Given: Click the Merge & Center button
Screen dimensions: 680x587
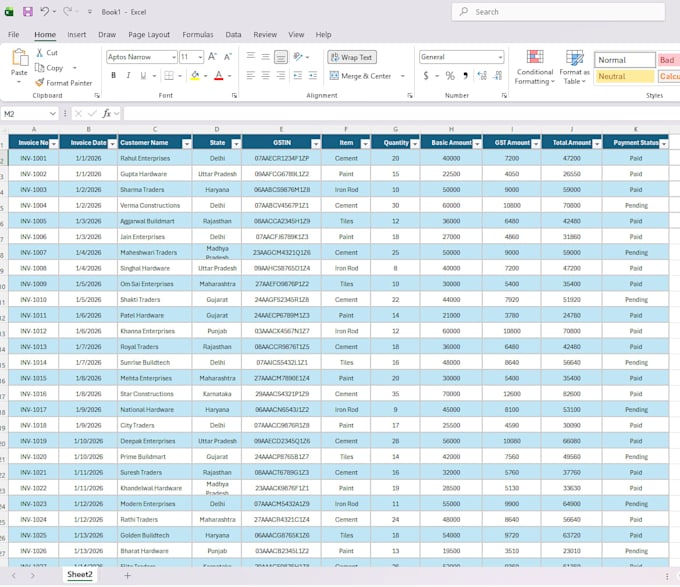Looking at the screenshot, I should click(x=360, y=76).
